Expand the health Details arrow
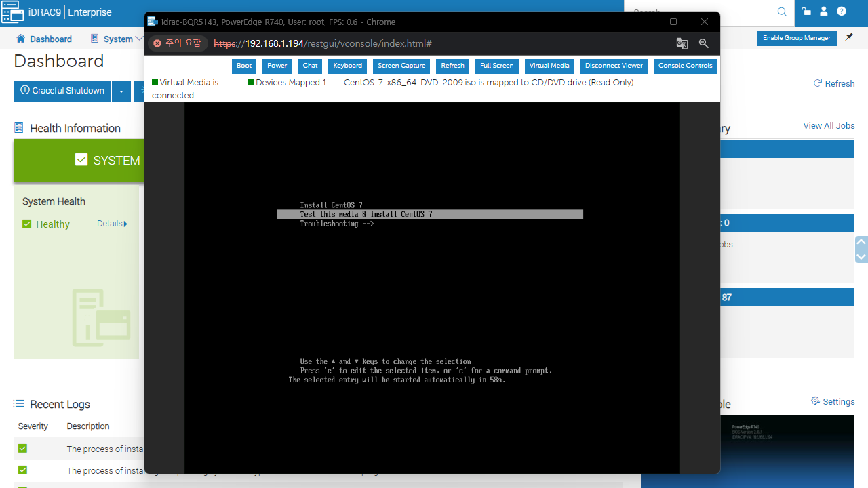868x488 pixels. pyautogui.click(x=125, y=224)
